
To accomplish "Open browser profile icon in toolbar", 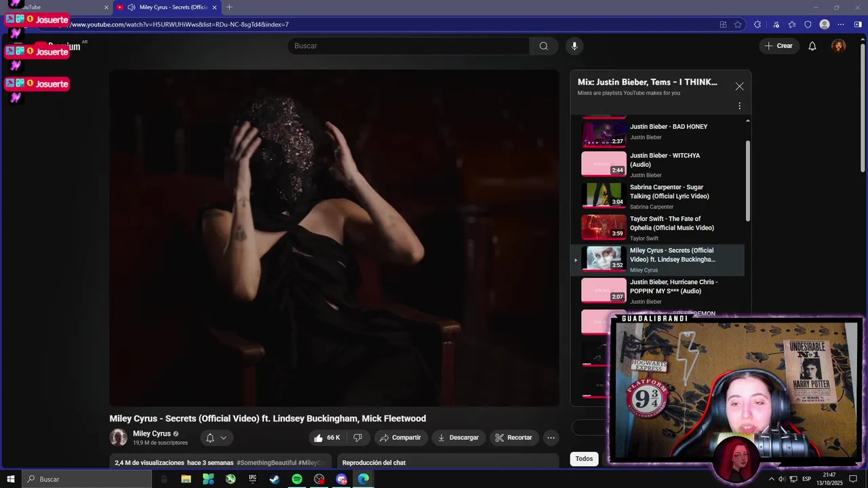I will [x=825, y=24].
